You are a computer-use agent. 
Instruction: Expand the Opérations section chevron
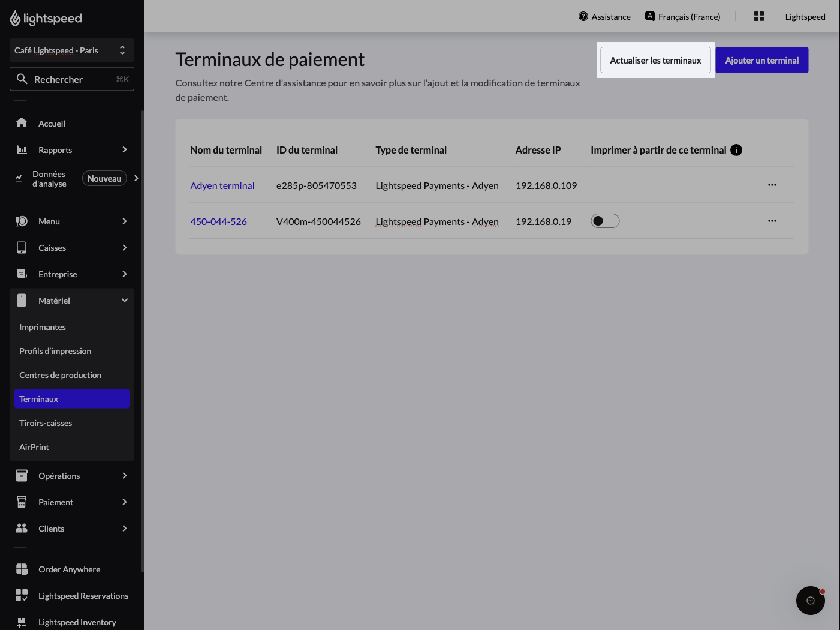[125, 476]
